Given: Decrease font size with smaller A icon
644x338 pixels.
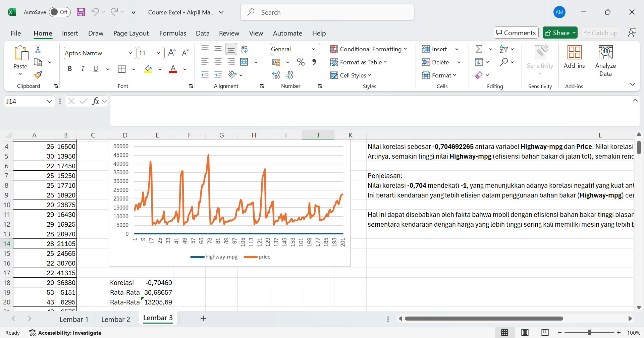Looking at the screenshot, I should point(185,53).
